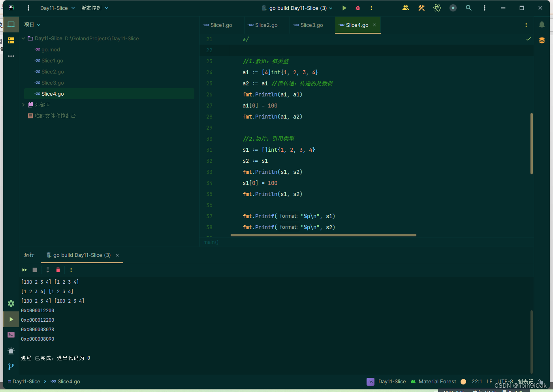Open Code With Me collaboration icon
553x392 pixels.
tap(406, 8)
